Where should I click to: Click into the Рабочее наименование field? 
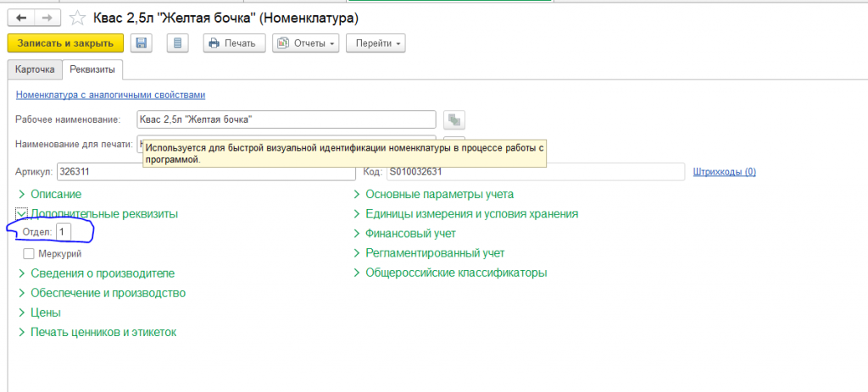[287, 119]
